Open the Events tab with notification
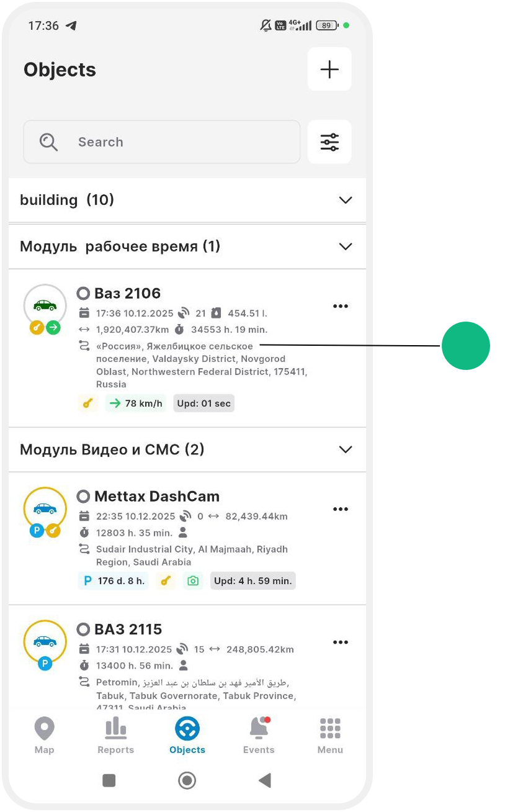 click(259, 735)
